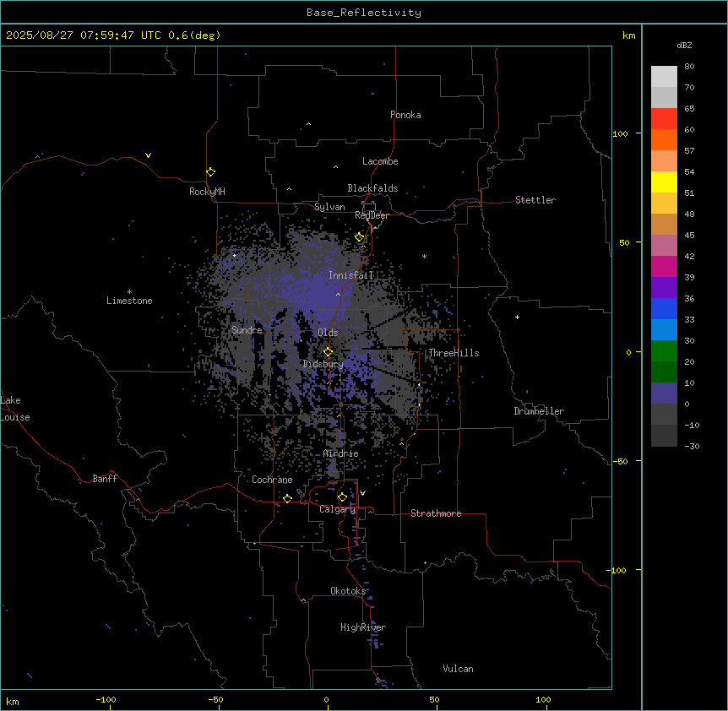Click the yellow diamond marker above Calgary
728x711 pixels.
pos(342,497)
